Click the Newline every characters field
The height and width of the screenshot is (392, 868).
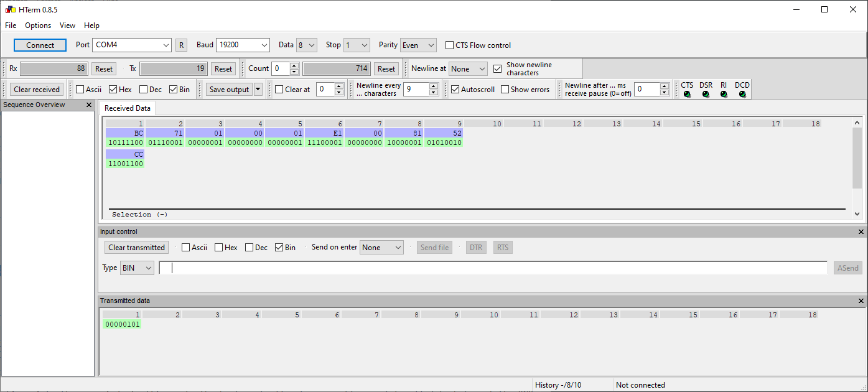pos(416,90)
